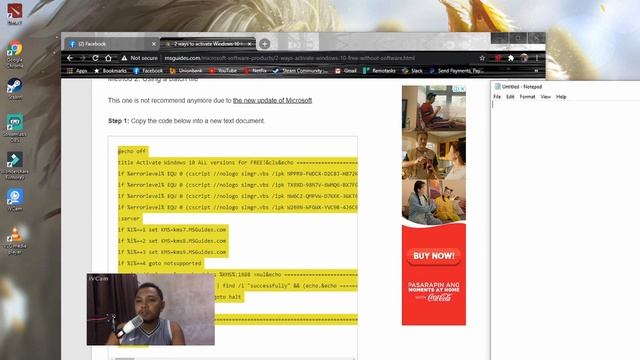Click the forward navigation arrow in Chrome
Screen dimensions: 640x360
(x=82, y=58)
